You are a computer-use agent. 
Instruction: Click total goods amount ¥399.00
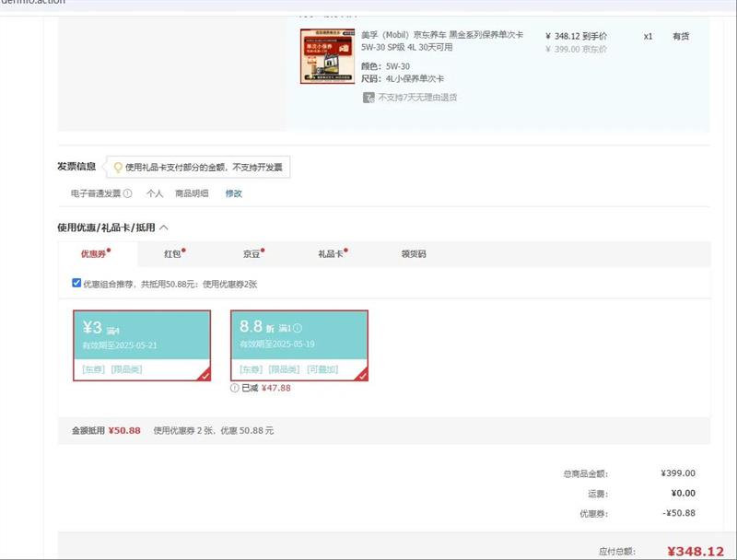678,473
